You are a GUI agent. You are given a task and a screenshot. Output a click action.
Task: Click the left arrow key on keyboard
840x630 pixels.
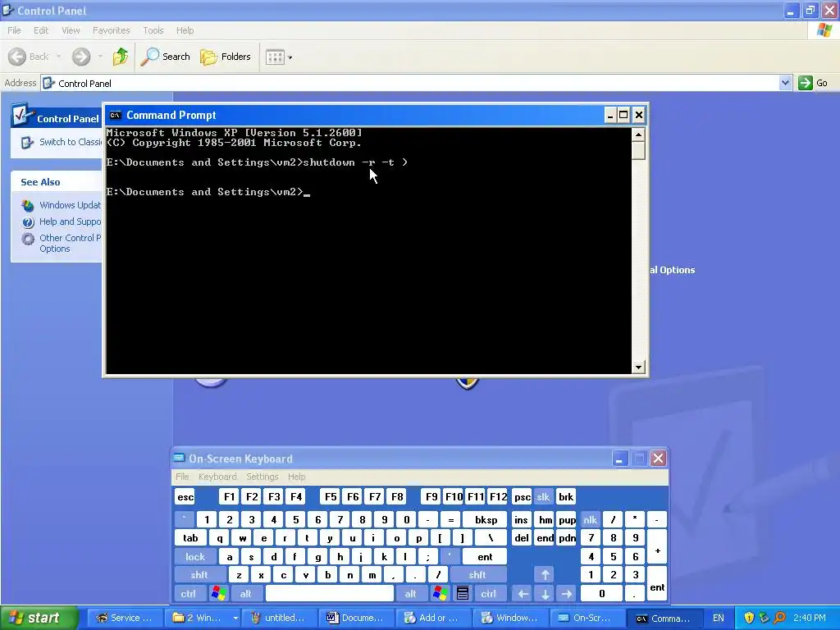click(523, 594)
